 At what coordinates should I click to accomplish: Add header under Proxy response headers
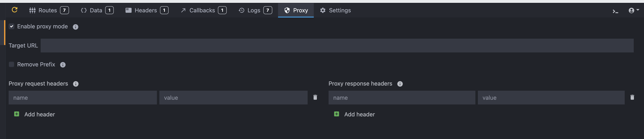click(x=354, y=114)
